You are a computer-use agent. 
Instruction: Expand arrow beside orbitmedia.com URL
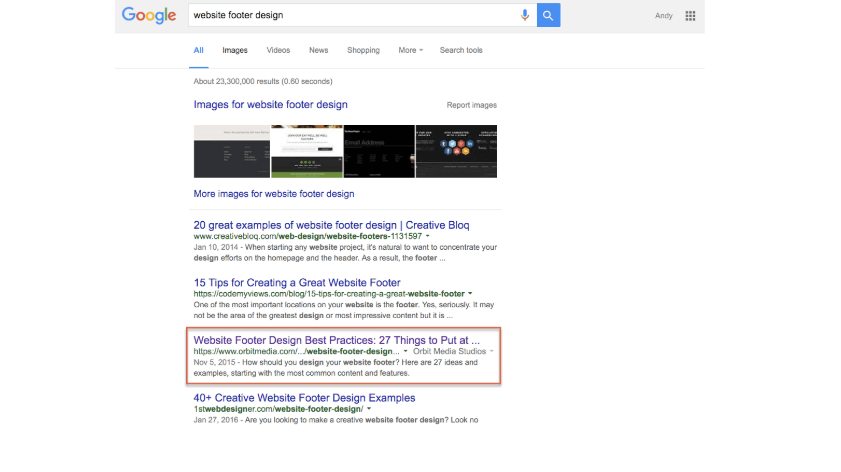click(405, 351)
